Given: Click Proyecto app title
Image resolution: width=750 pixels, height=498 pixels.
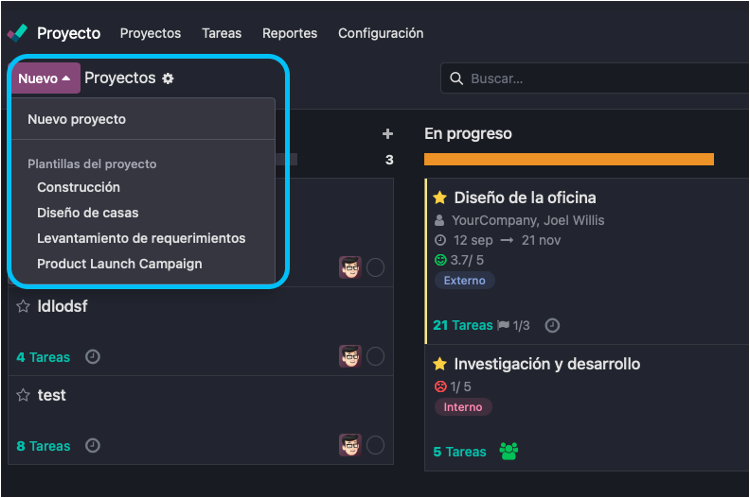Looking at the screenshot, I should (x=69, y=33).
